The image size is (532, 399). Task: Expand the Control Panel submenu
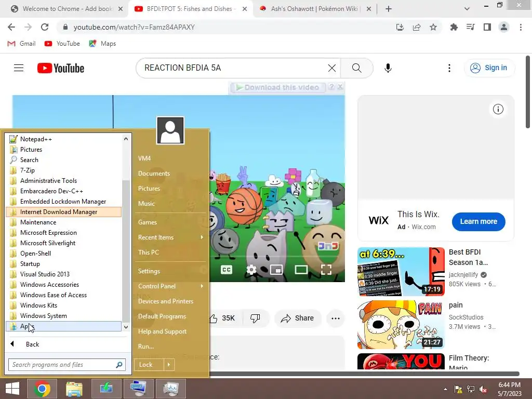point(170,286)
